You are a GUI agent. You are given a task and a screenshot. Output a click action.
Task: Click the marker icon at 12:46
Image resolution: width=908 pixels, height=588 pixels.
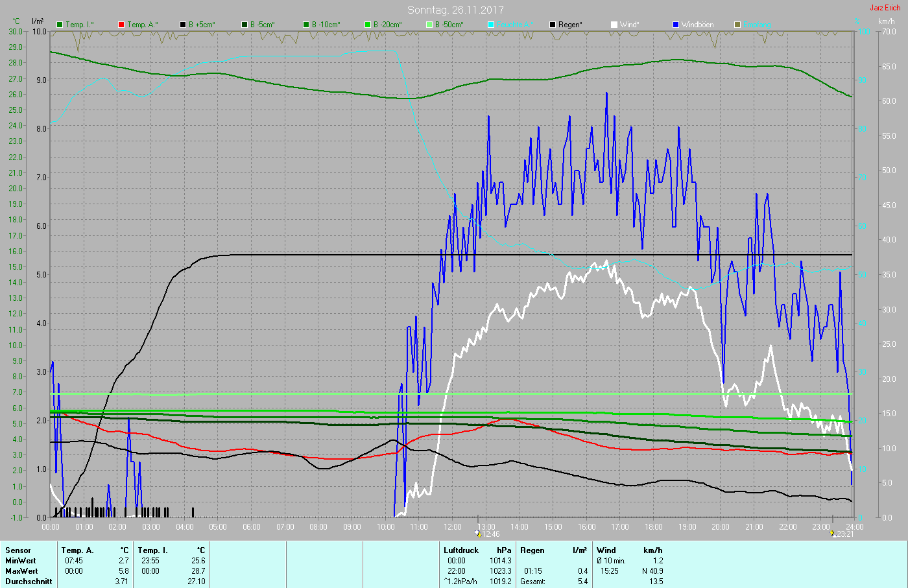[x=478, y=534]
